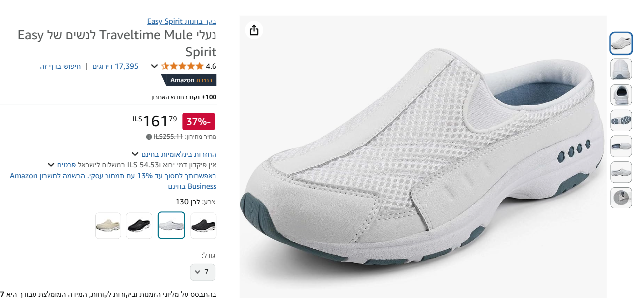The width and height of the screenshot is (644, 298).
Task: Select the white shoe color swatch
Action: coord(171,226)
